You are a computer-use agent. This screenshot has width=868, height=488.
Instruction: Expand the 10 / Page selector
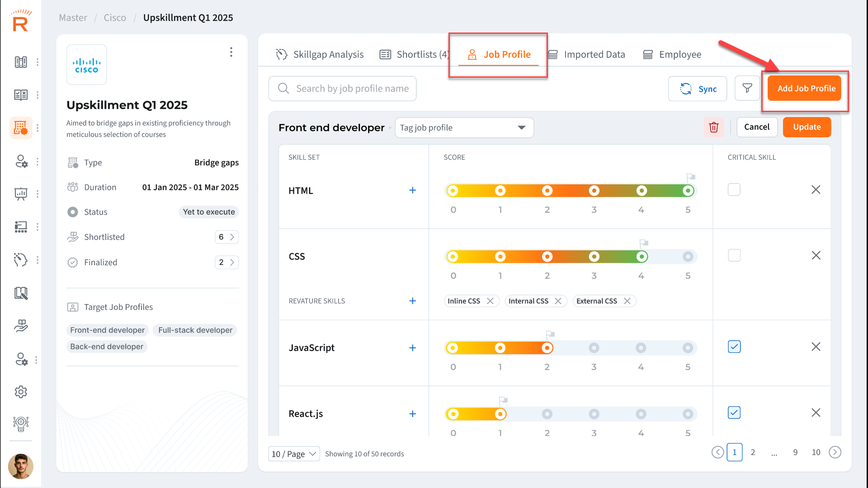point(294,454)
